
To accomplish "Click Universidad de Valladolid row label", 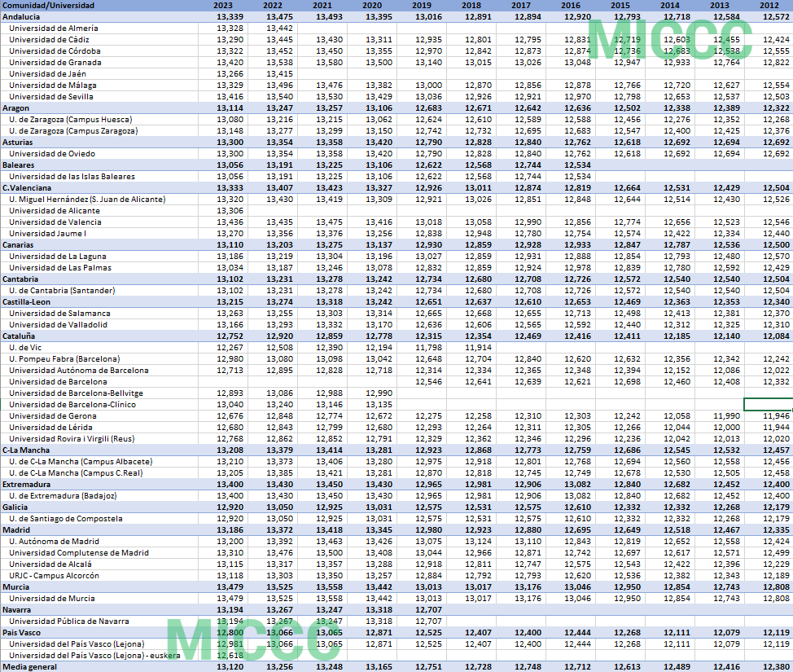I will [x=58, y=324].
